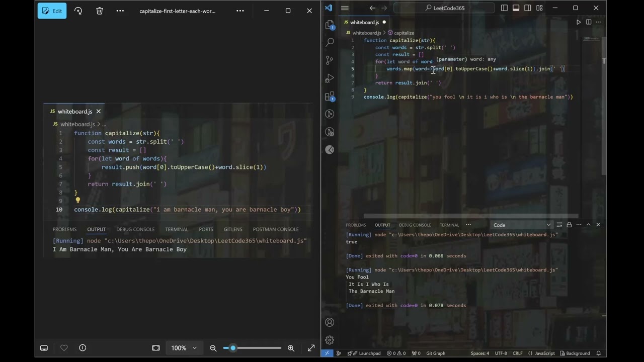Go forward with the VS Code arrow
This screenshot has height=362, width=644.
click(384, 8)
